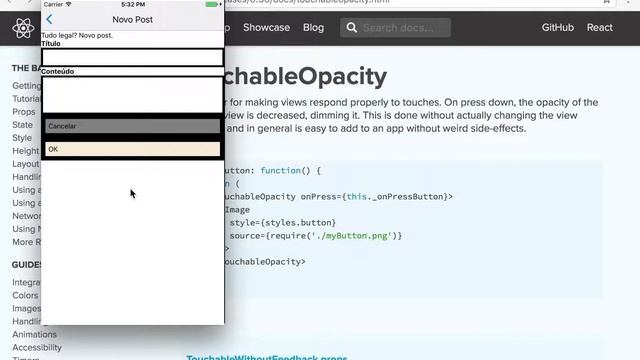Open the React nav link

(x=600, y=28)
